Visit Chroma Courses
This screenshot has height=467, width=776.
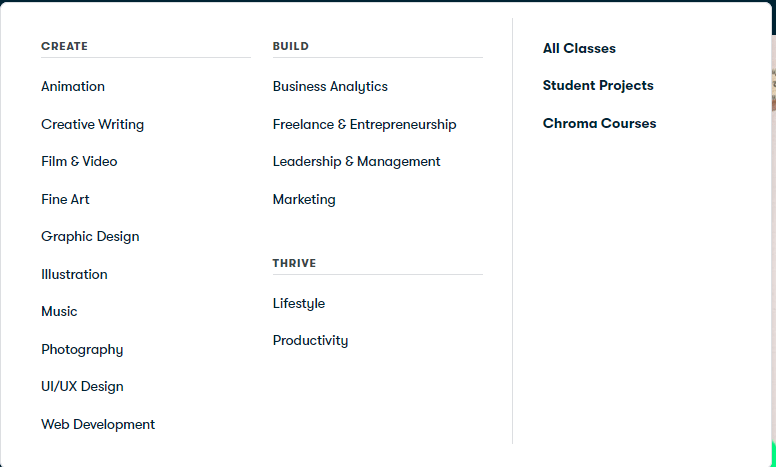pos(599,124)
